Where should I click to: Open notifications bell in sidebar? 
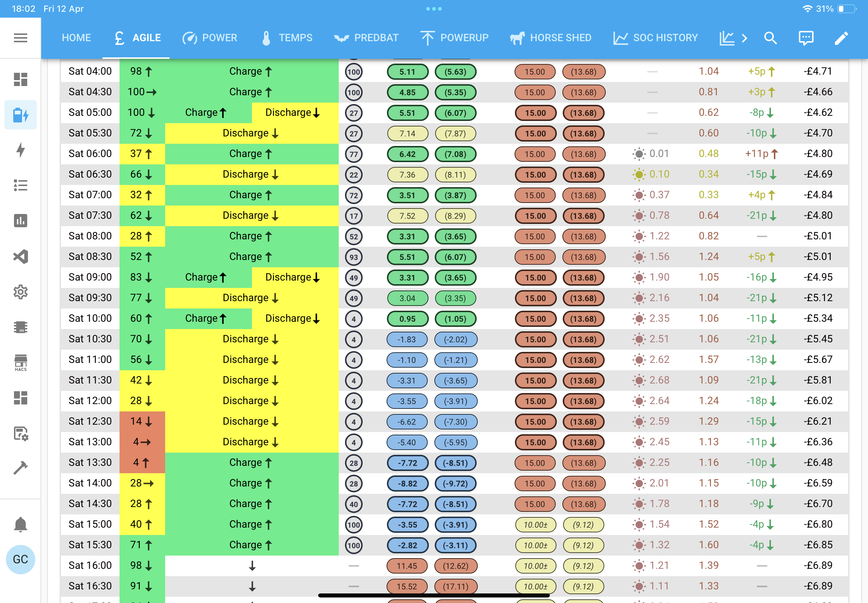point(20,524)
